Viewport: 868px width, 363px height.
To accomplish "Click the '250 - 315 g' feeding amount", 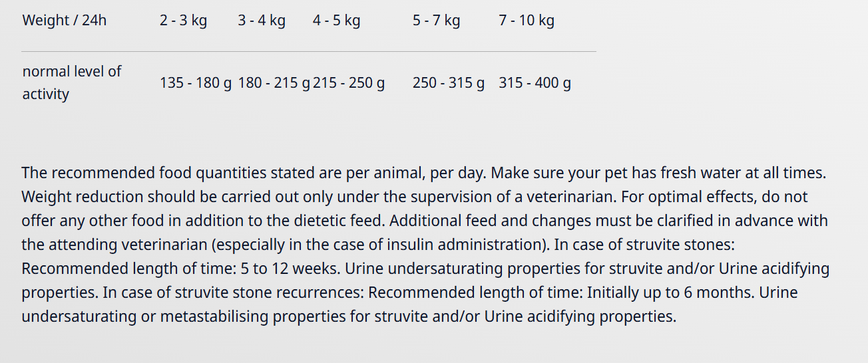I will 449,83.
